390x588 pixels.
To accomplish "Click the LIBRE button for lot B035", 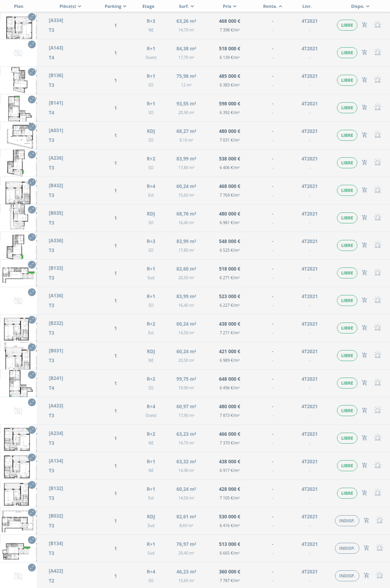I will 347,218.
